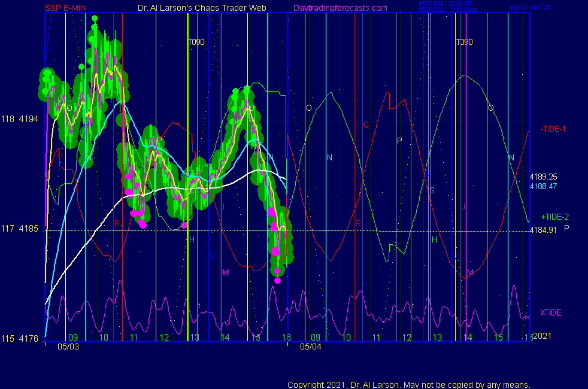Click the yellow "4184.91" price value
588x389 pixels.
[543, 230]
